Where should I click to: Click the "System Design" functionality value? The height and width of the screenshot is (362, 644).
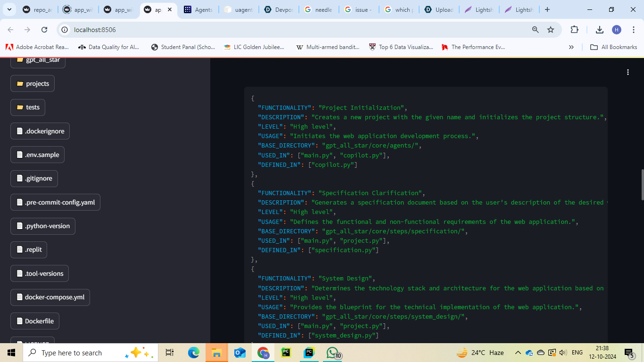point(345,279)
